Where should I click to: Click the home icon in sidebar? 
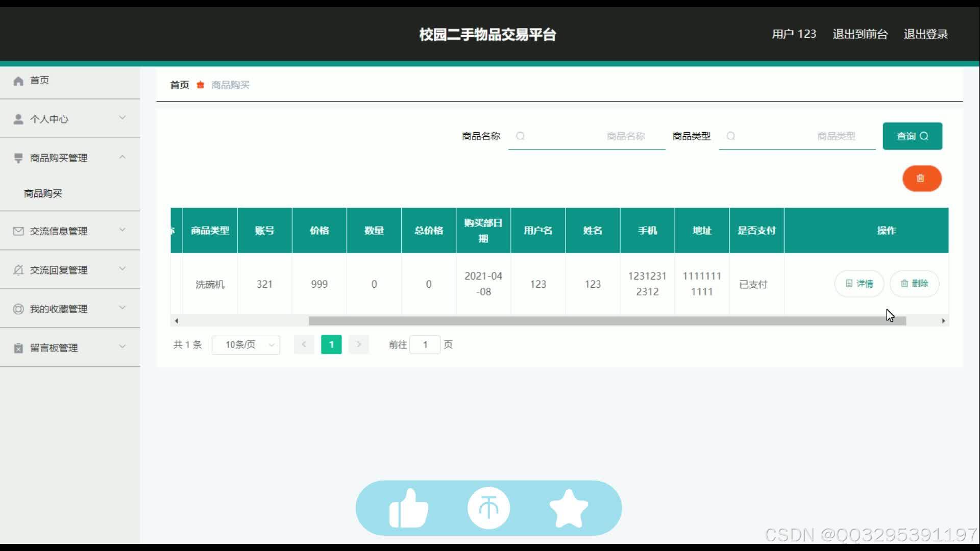[18, 81]
